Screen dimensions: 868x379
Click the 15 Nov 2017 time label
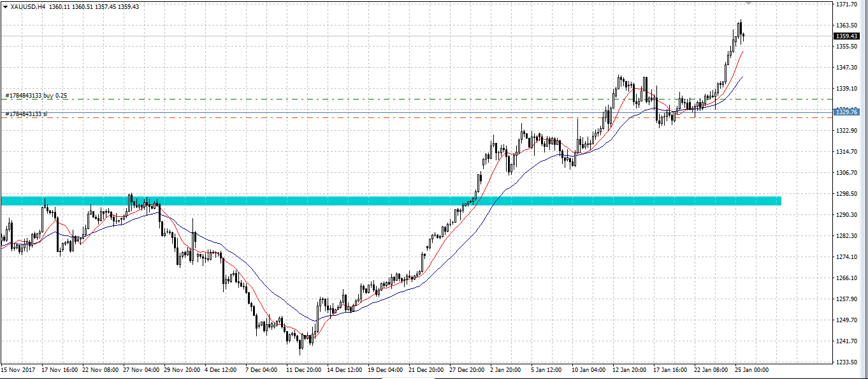point(17,370)
